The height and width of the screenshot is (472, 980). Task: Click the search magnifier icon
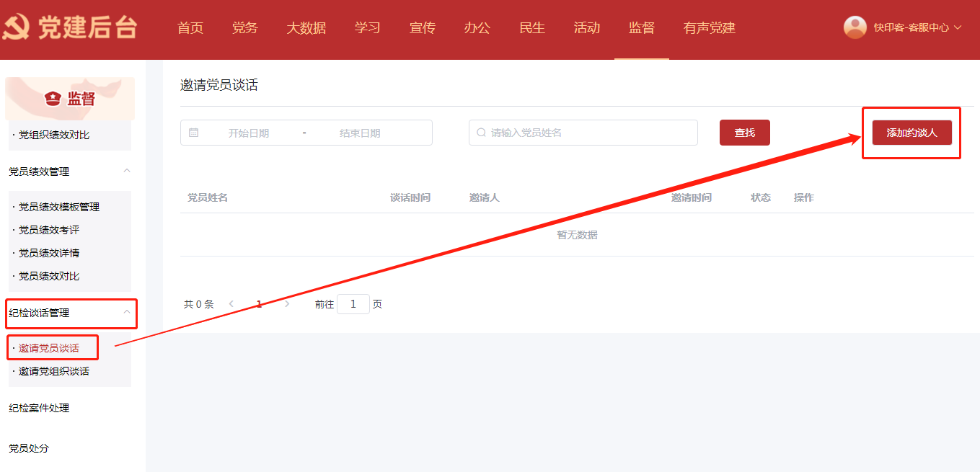[x=481, y=133]
